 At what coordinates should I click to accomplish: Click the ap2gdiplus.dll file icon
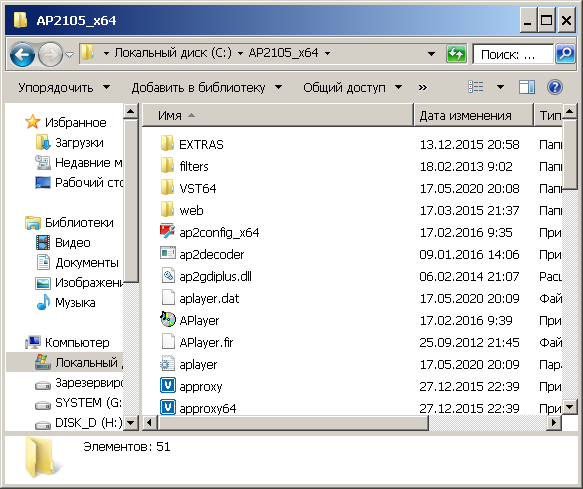coord(168,276)
